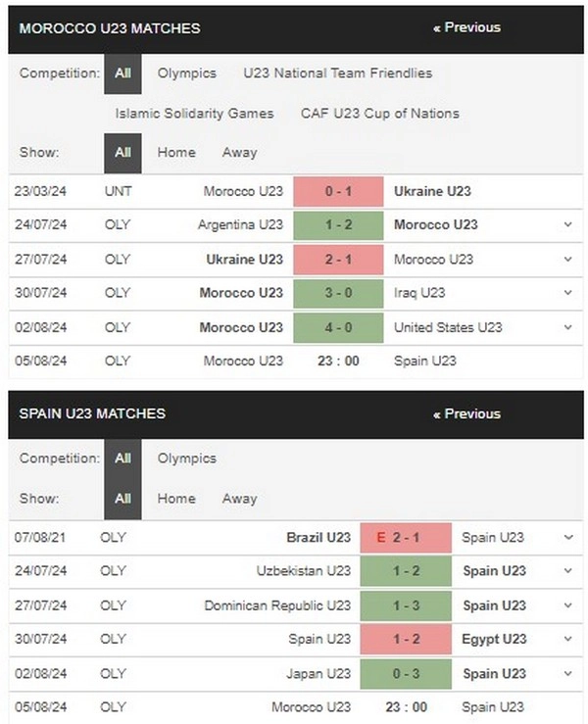The height and width of the screenshot is (724, 588).
Task: Show only Home matches for Morocco U23
Action: click(x=176, y=153)
